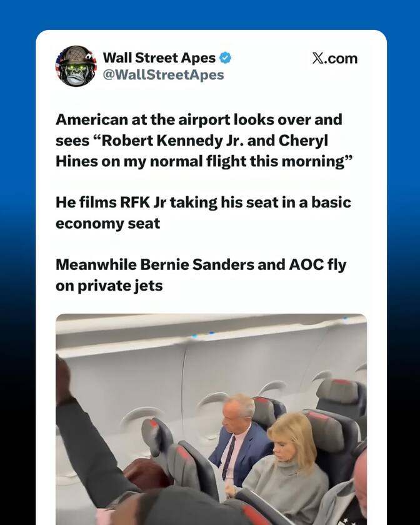Select the 'Meanwhile Bernie Sanders and AOC' paragraph

(201, 275)
